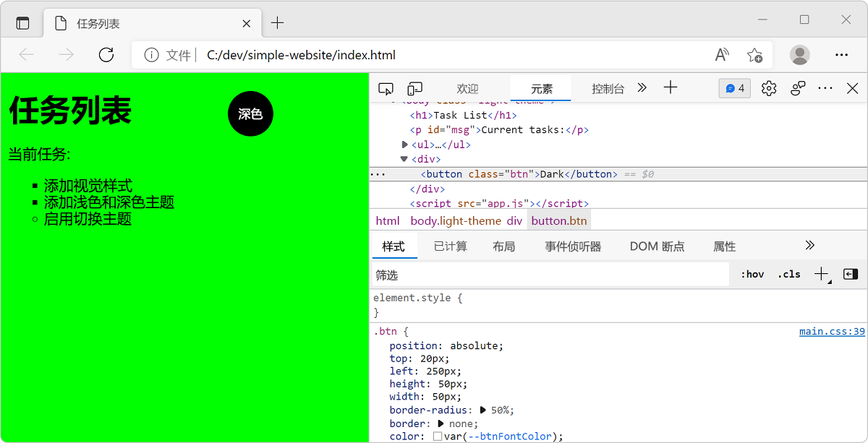Open DevTools settings gear

click(769, 88)
